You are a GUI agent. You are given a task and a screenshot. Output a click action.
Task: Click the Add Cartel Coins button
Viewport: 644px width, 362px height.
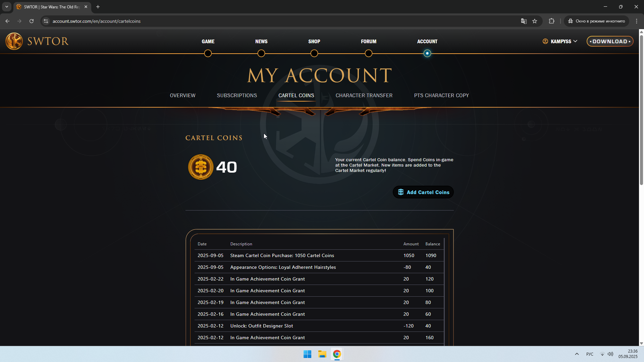[x=423, y=192]
